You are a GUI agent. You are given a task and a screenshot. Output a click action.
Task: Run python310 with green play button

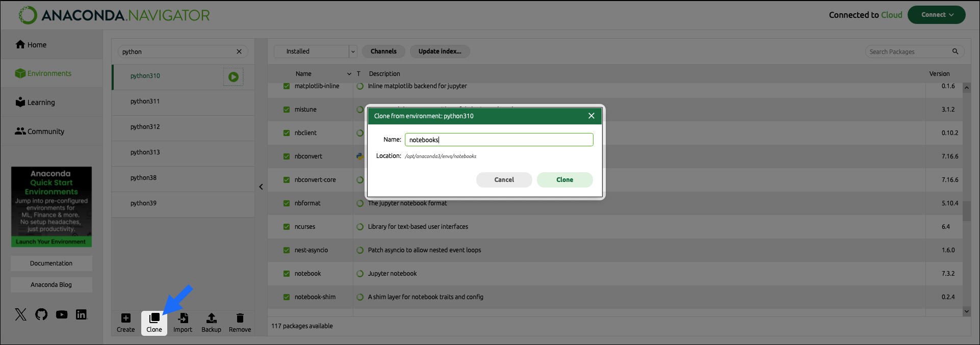pyautogui.click(x=234, y=77)
